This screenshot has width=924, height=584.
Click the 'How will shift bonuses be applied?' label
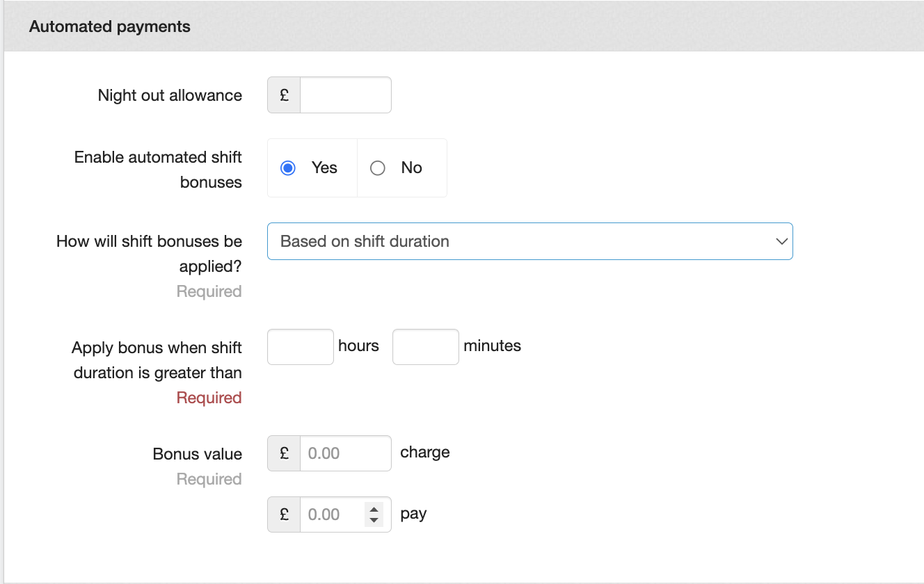(150, 254)
